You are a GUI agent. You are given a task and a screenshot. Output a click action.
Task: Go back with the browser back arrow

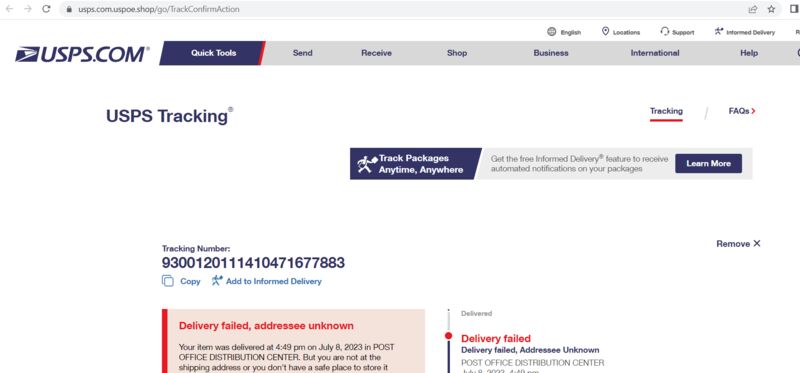[9, 9]
